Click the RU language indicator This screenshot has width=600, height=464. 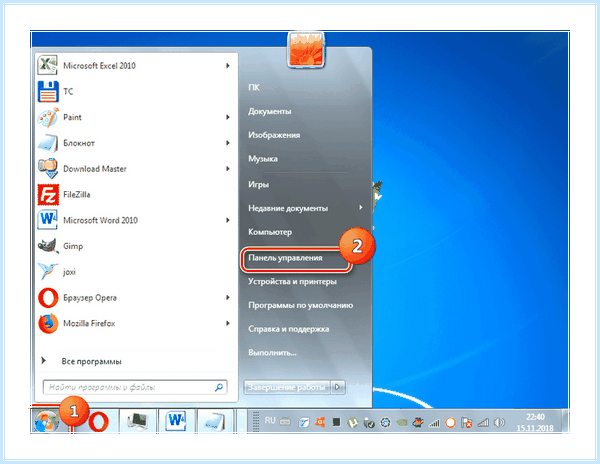click(270, 420)
